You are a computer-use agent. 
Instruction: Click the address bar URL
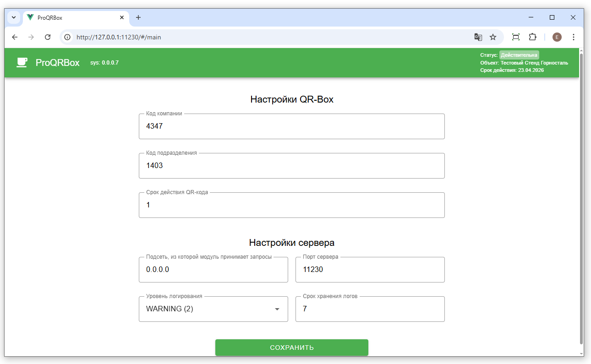(119, 37)
